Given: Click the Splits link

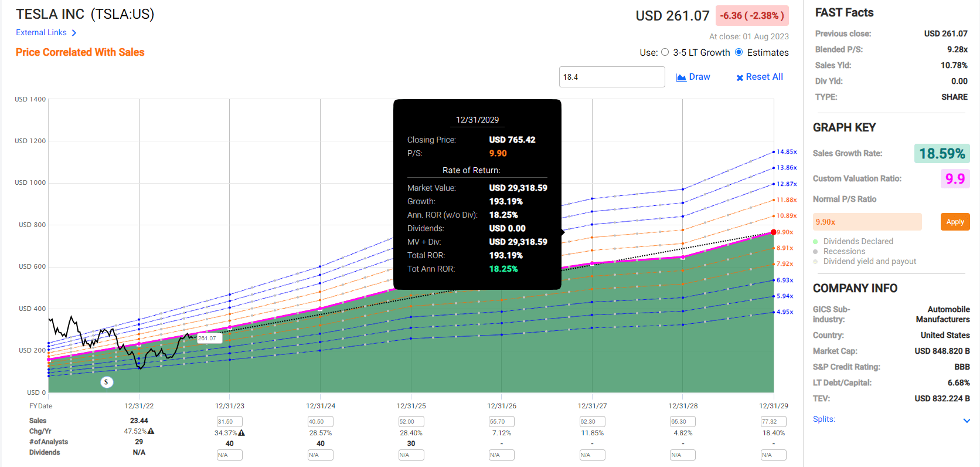Looking at the screenshot, I should coord(824,419).
